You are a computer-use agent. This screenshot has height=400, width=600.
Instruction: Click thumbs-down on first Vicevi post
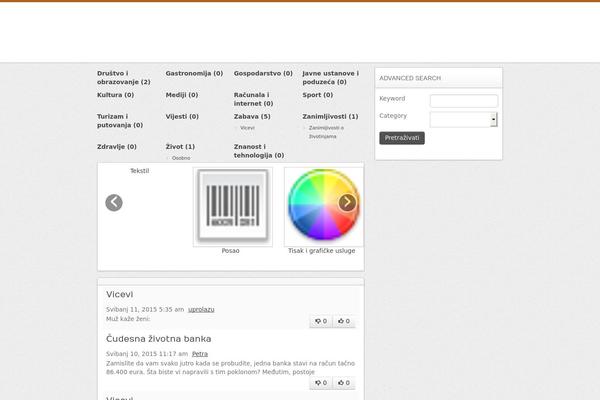pos(321,321)
